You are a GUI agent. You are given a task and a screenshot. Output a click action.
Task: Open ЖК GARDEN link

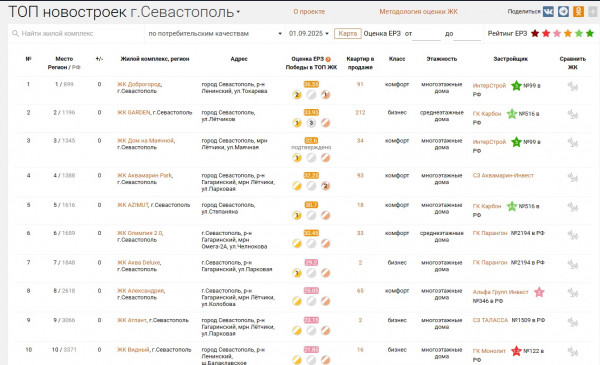(x=134, y=112)
